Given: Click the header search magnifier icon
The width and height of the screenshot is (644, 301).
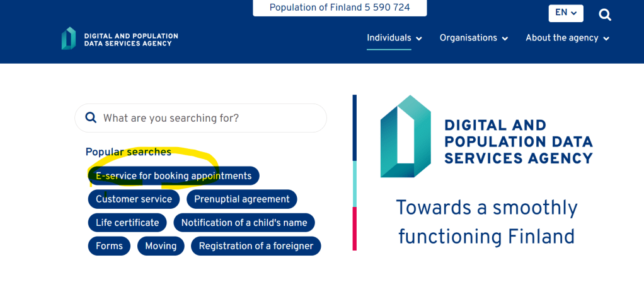Looking at the screenshot, I should [x=605, y=15].
